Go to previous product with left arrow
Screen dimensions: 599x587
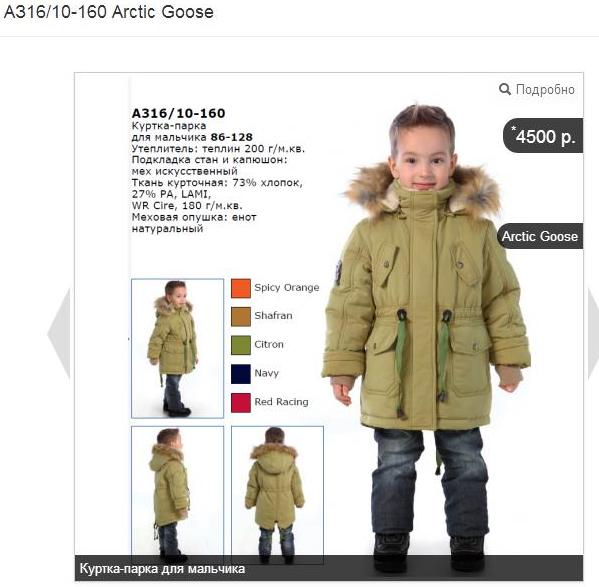coord(59,333)
